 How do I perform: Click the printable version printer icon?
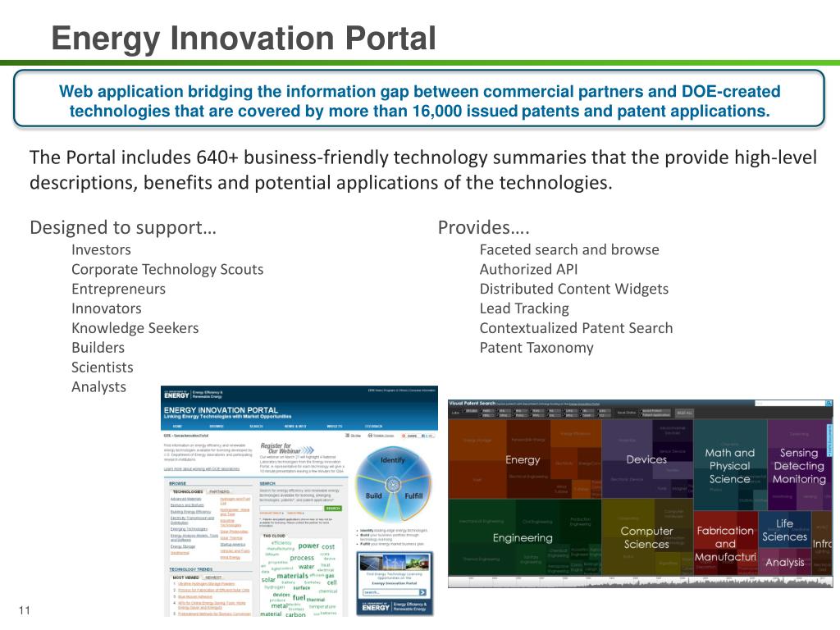click(x=370, y=436)
